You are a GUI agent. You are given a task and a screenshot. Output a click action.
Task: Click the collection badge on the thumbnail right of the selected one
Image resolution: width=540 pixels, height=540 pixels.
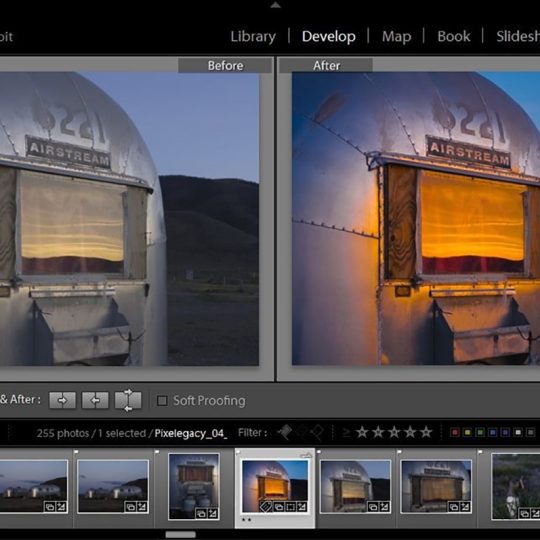(373, 507)
